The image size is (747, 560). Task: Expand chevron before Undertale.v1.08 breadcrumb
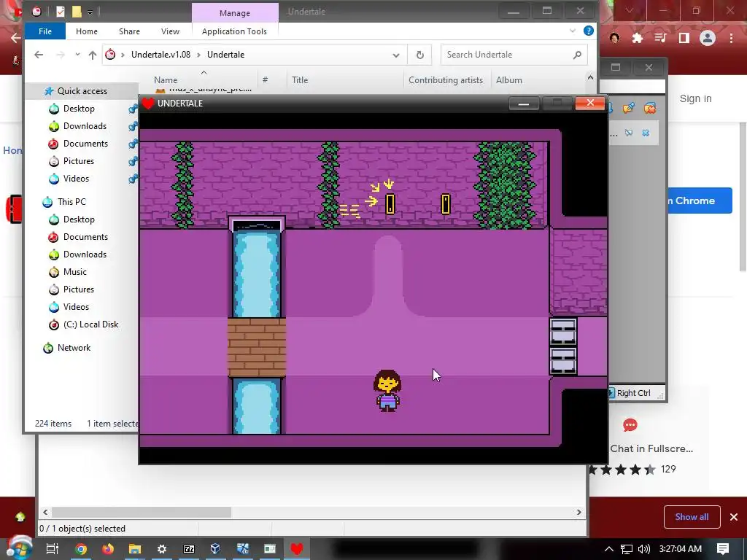tap(123, 55)
